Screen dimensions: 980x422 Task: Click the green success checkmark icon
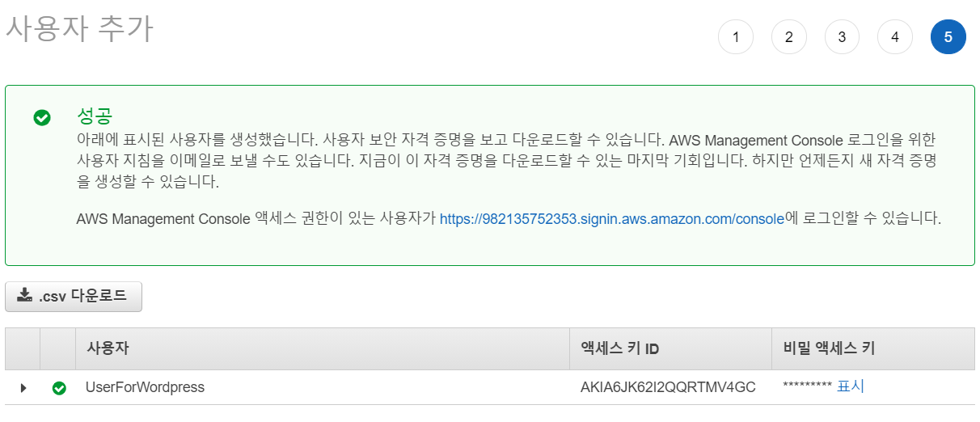pos(42,118)
